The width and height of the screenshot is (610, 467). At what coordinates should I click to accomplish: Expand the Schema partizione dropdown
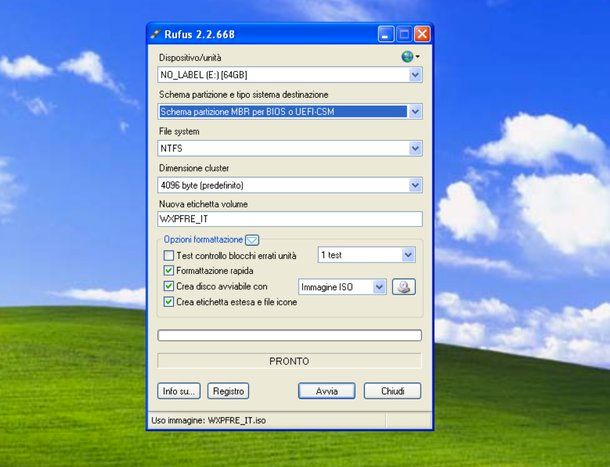415,112
